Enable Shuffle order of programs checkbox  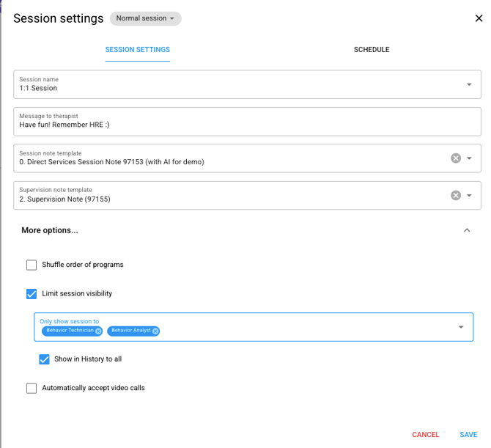[32, 265]
